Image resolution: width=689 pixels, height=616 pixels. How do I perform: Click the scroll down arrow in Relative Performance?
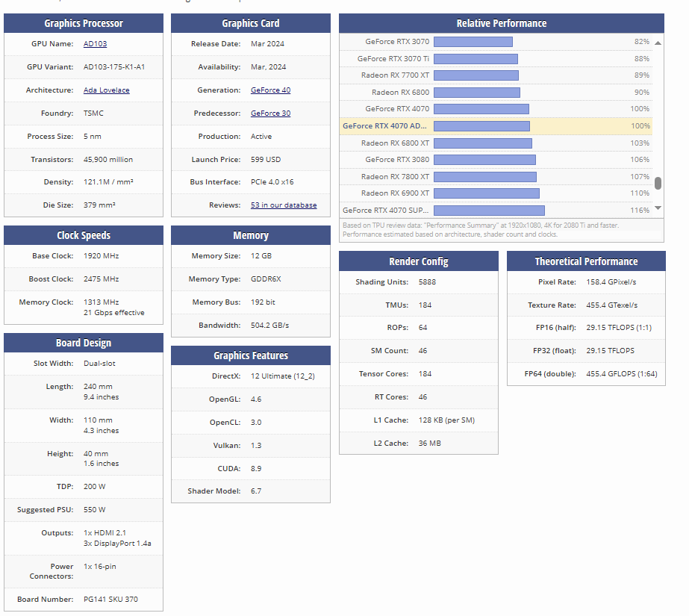pyautogui.click(x=658, y=208)
